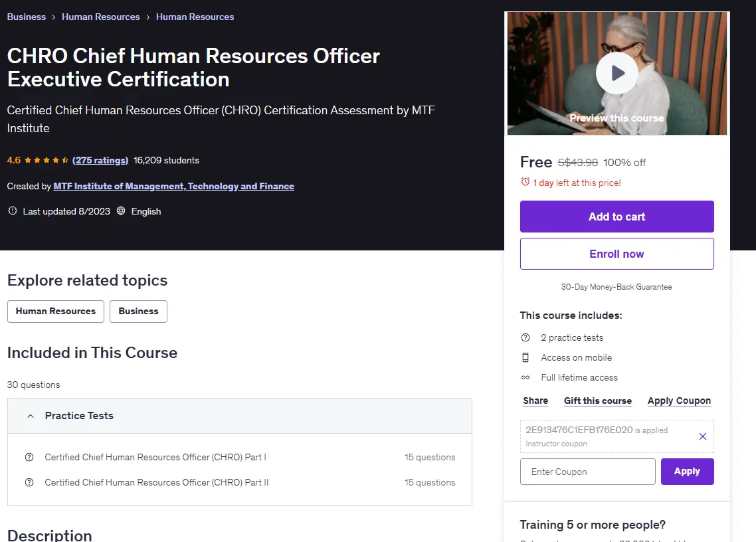Click the 4.6 rating number
756x542 pixels.
[x=13, y=160]
